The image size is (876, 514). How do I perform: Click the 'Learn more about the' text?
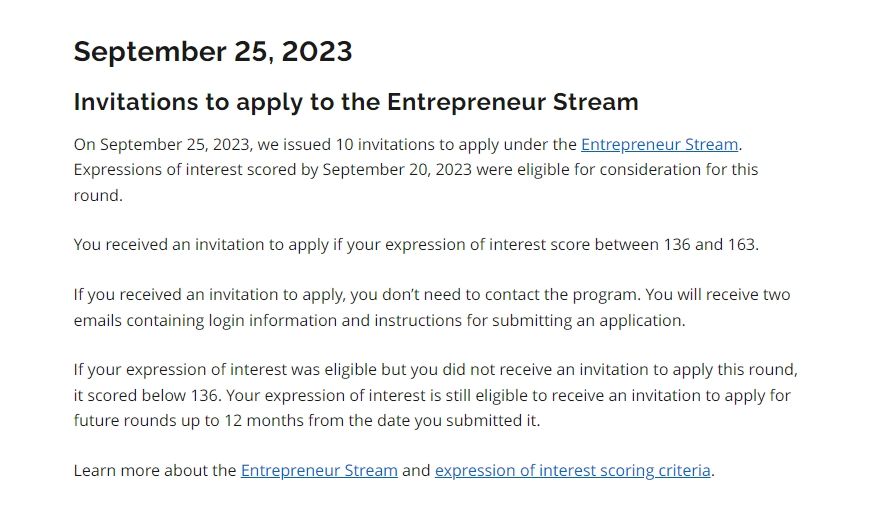[x=155, y=470]
